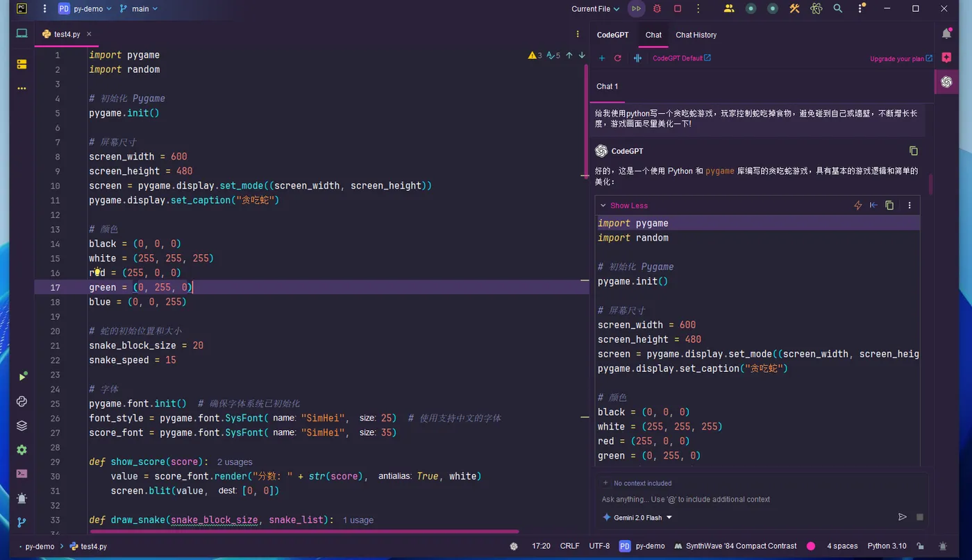This screenshot has height=560, width=972.
Task: Open the Git version control window
Action: tap(22, 523)
